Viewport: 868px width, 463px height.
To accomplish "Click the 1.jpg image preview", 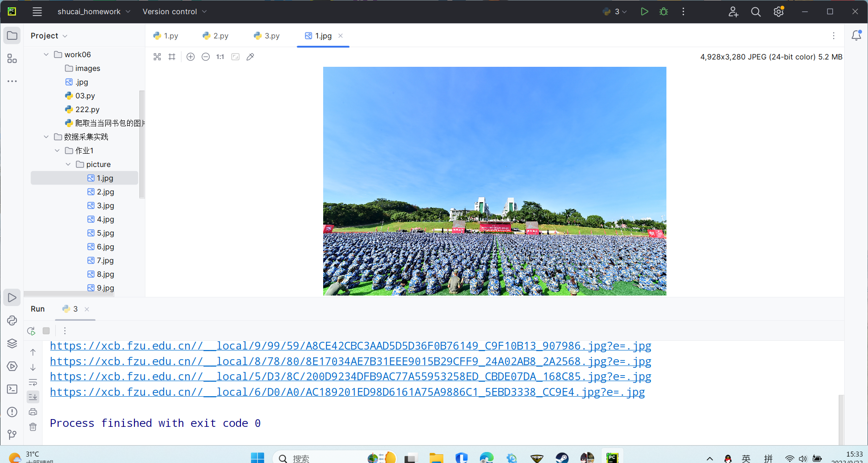I will 495,181.
